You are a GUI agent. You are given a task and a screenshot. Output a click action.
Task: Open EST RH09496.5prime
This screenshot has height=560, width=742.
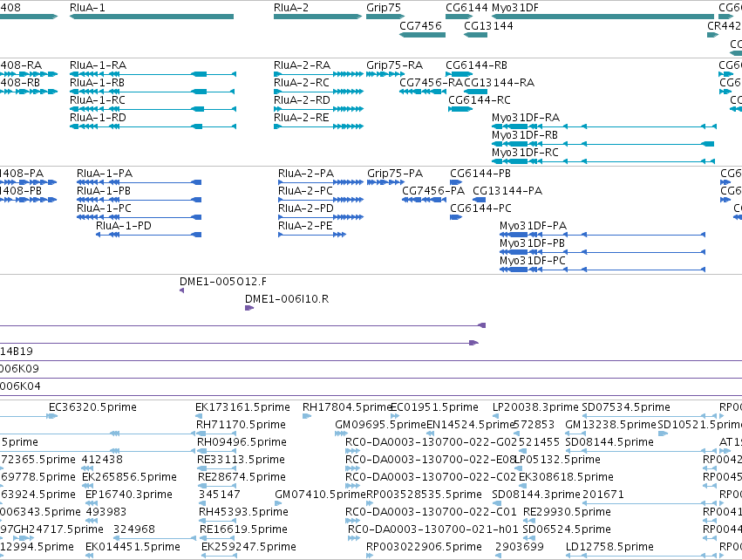(242, 442)
